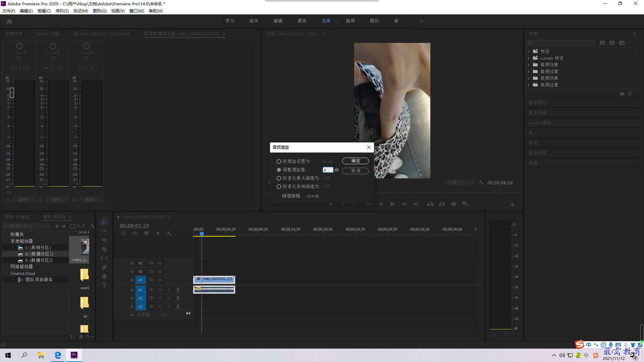Image resolution: width=644 pixels, height=362 pixels.
Task: Play the program monitor video
Action: pyautogui.click(x=392, y=204)
